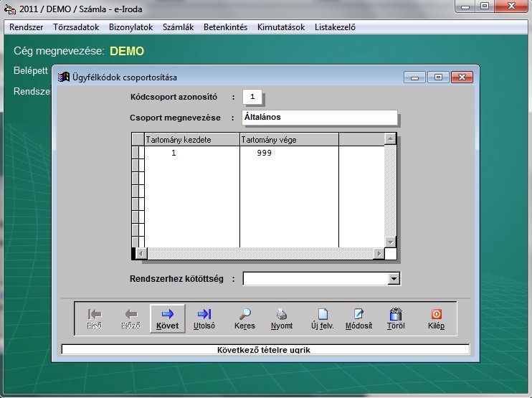Expand the Rendszerhez kötöttség dropdown
532x398 pixels.
pos(393,279)
